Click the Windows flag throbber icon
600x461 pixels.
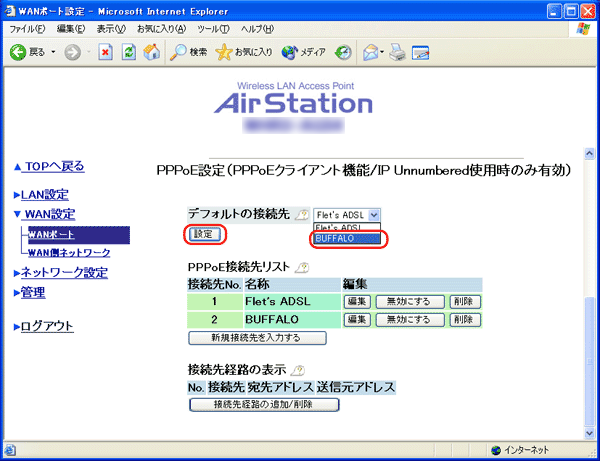[582, 29]
